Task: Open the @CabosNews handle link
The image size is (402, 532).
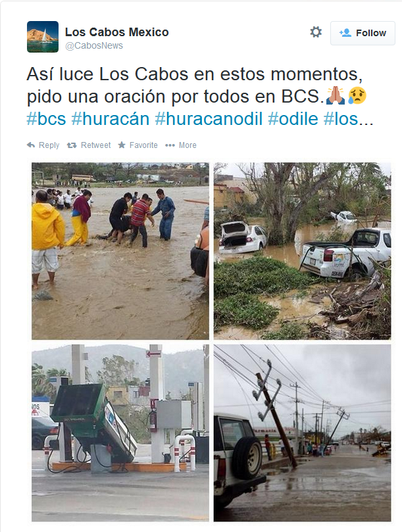Action: coord(94,45)
